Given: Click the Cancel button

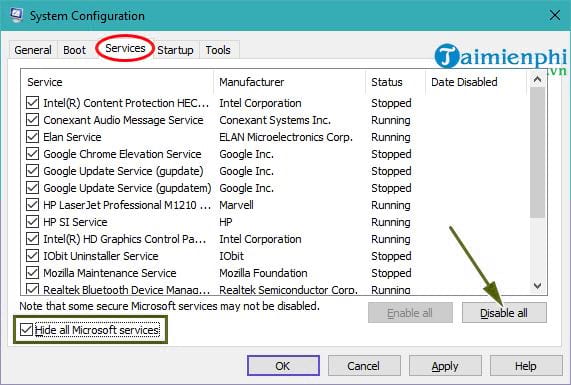Looking at the screenshot, I should (364, 366).
